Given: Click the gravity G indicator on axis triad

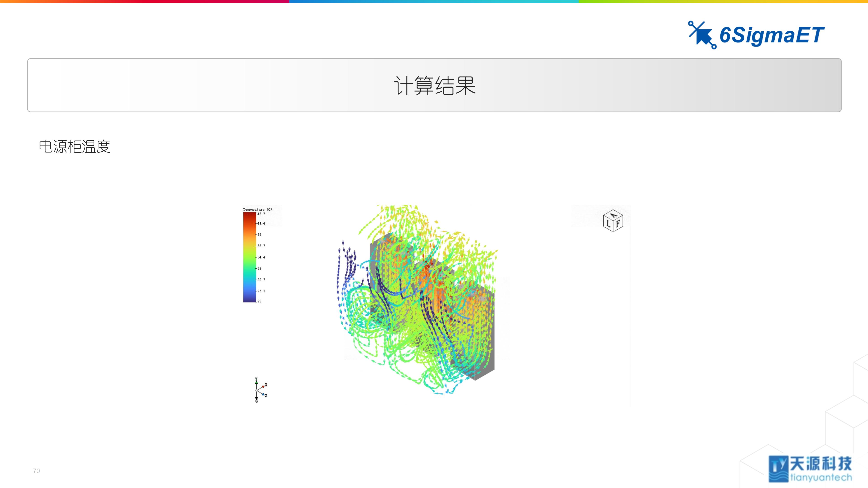Looking at the screenshot, I should (256, 400).
